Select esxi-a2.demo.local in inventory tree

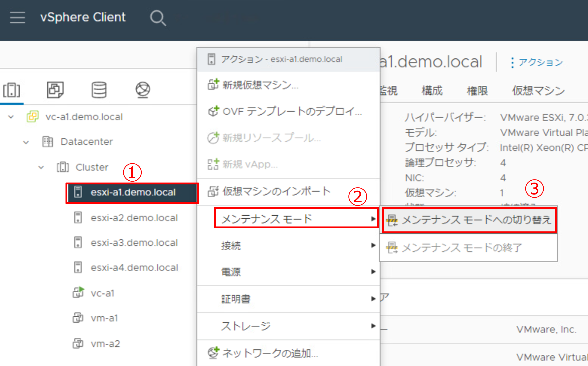(134, 218)
